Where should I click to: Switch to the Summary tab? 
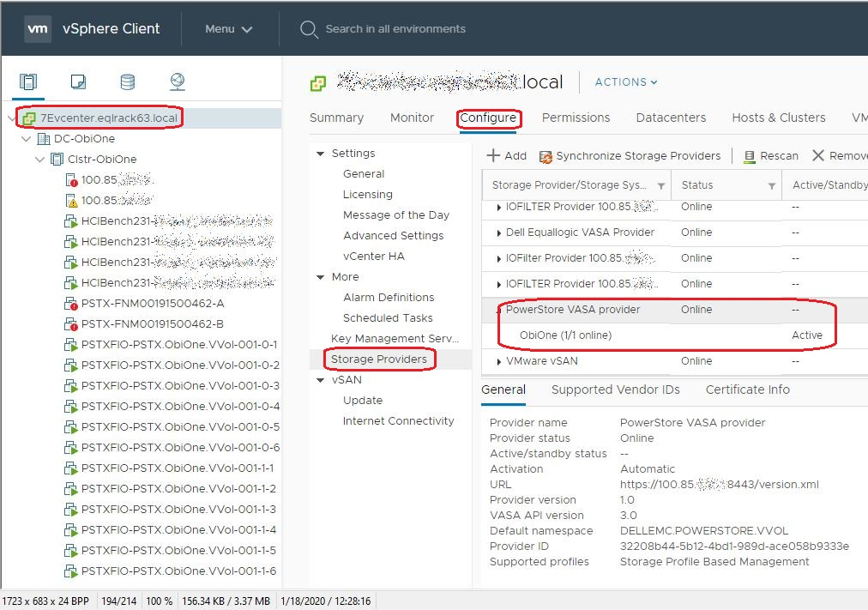pyautogui.click(x=336, y=118)
